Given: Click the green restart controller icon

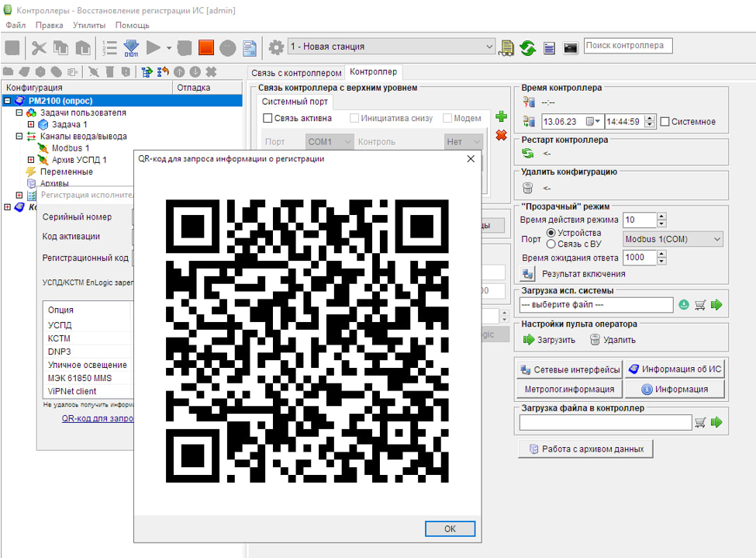Looking at the screenshot, I should coord(528,153).
